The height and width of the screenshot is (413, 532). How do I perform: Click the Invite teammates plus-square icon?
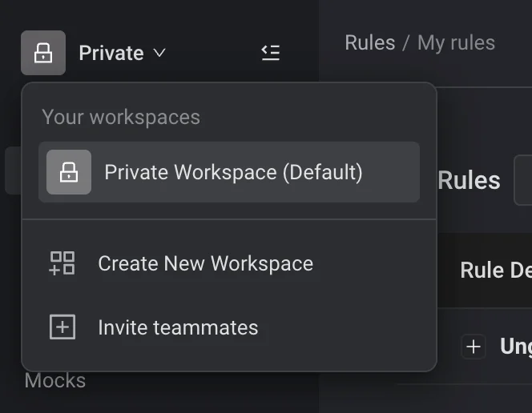point(62,327)
